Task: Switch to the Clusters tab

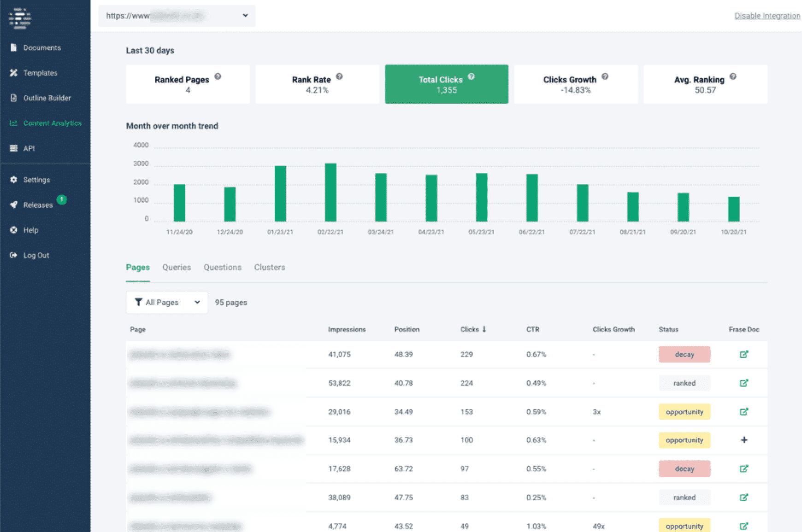Action: (x=269, y=267)
